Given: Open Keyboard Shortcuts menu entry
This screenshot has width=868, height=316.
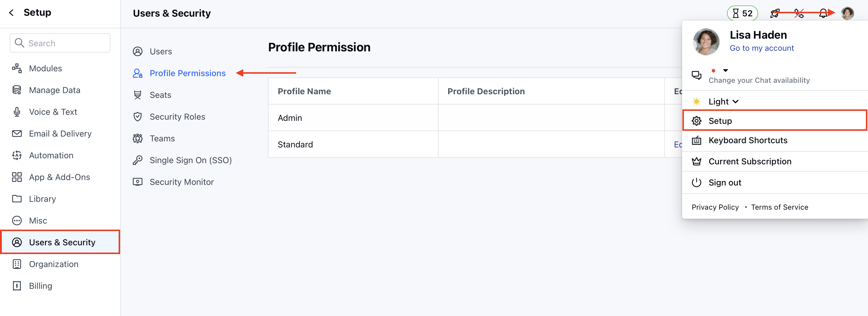Looking at the screenshot, I should click(x=748, y=140).
